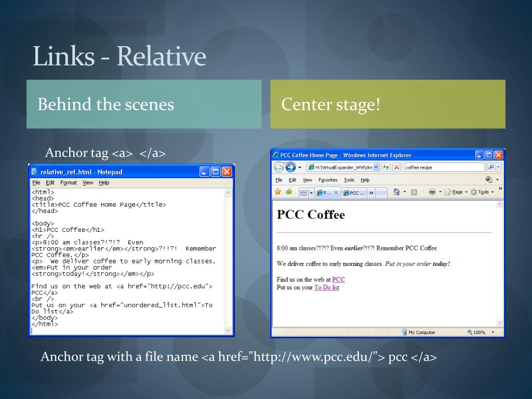Click the resize grip in the IE status bar

pos(500,334)
